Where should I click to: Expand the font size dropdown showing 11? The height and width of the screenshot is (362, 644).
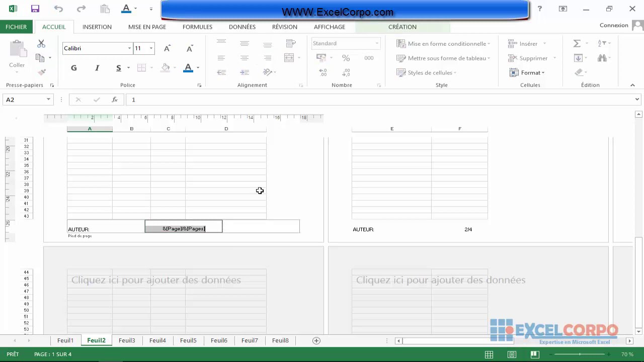151,48
